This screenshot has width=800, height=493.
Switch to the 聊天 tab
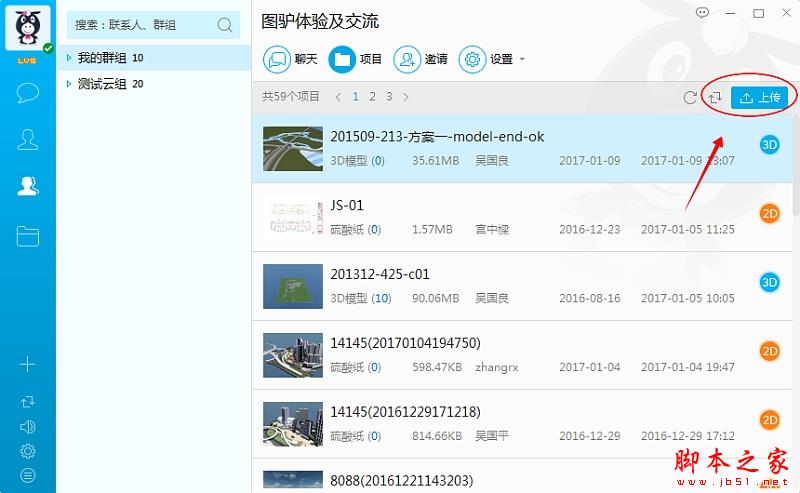click(x=290, y=59)
